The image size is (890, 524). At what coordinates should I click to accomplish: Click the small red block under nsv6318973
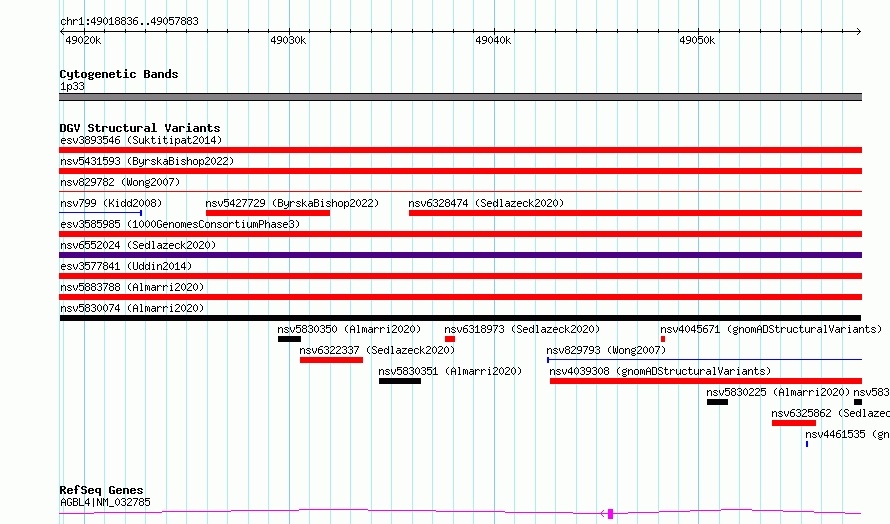[x=450, y=339]
